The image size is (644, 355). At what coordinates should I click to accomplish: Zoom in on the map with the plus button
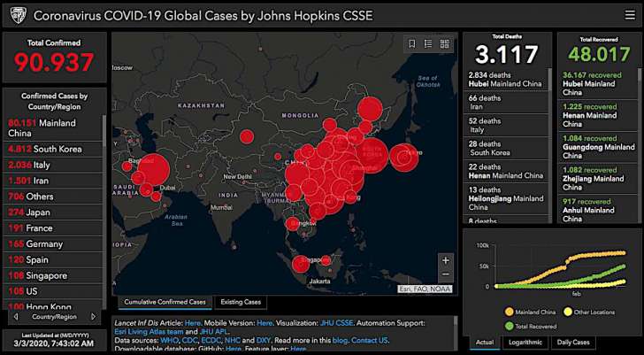[x=446, y=260]
